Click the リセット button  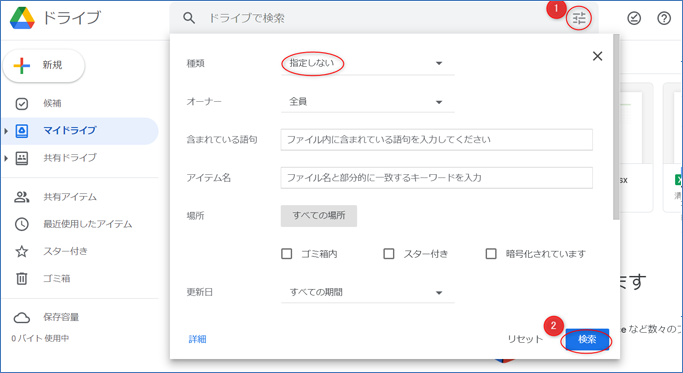click(x=525, y=339)
